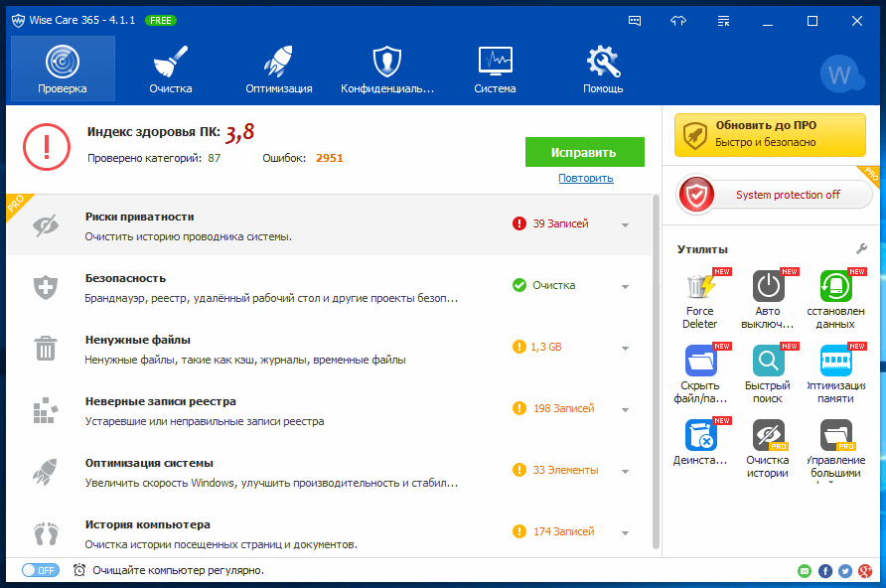
Task: Click the error count 2951
Action: tap(330, 158)
